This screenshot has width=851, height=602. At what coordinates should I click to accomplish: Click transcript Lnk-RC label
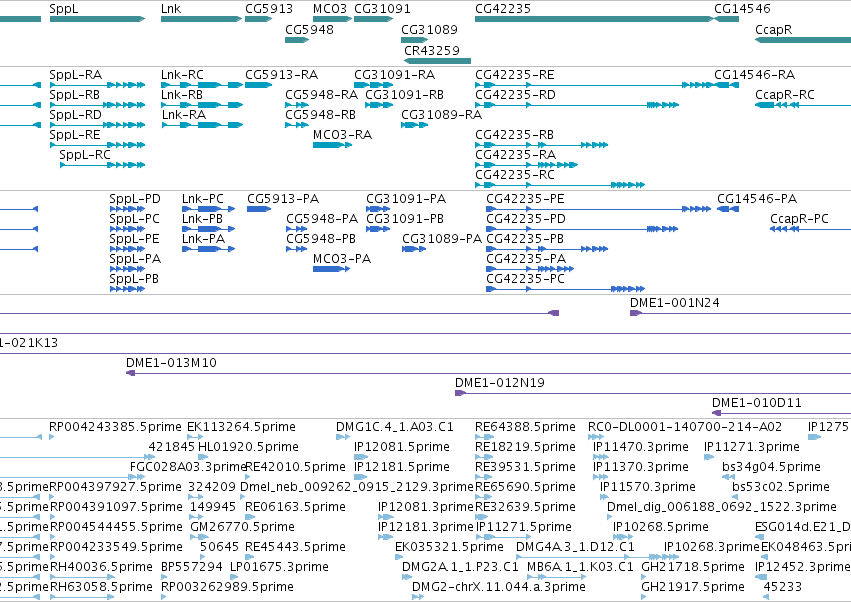(182, 75)
